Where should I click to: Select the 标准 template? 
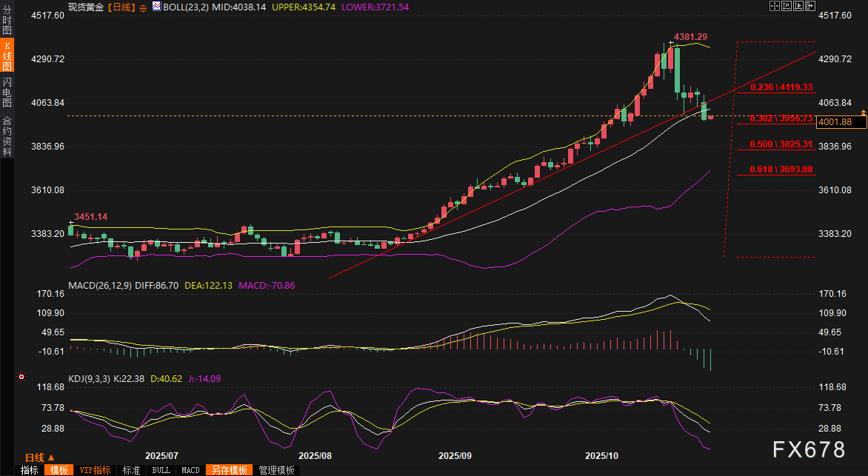tap(131, 470)
